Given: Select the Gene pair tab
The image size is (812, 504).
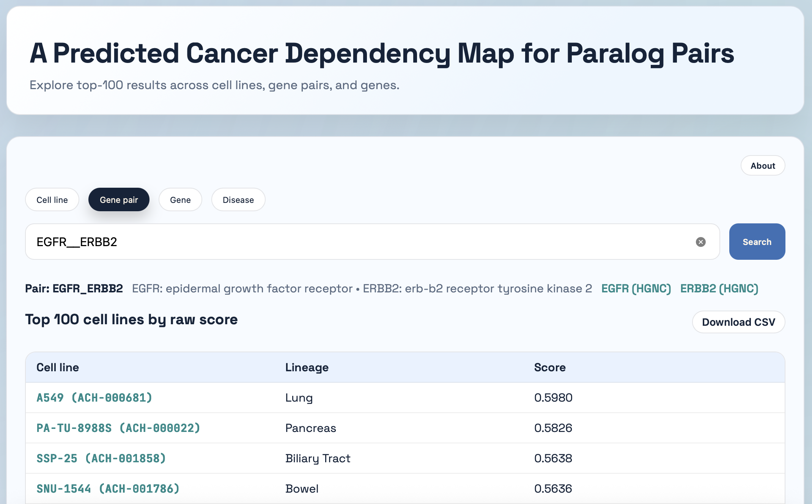Looking at the screenshot, I should (x=119, y=200).
